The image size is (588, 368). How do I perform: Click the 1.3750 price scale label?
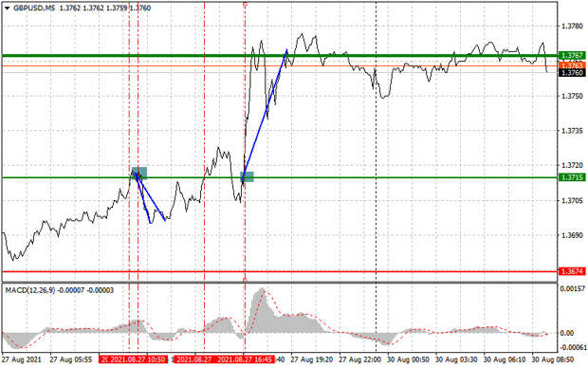(x=572, y=96)
